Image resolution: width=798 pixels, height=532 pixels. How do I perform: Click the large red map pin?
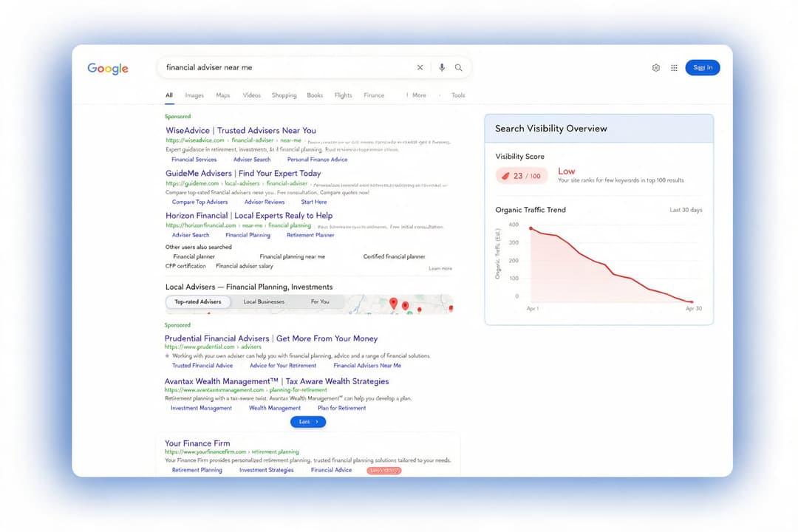pyautogui.click(x=393, y=303)
